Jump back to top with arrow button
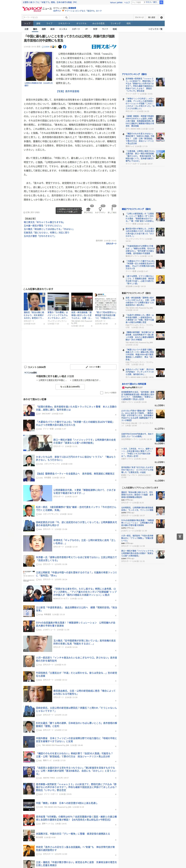This screenshot has height=868, width=186. click(x=180, y=536)
